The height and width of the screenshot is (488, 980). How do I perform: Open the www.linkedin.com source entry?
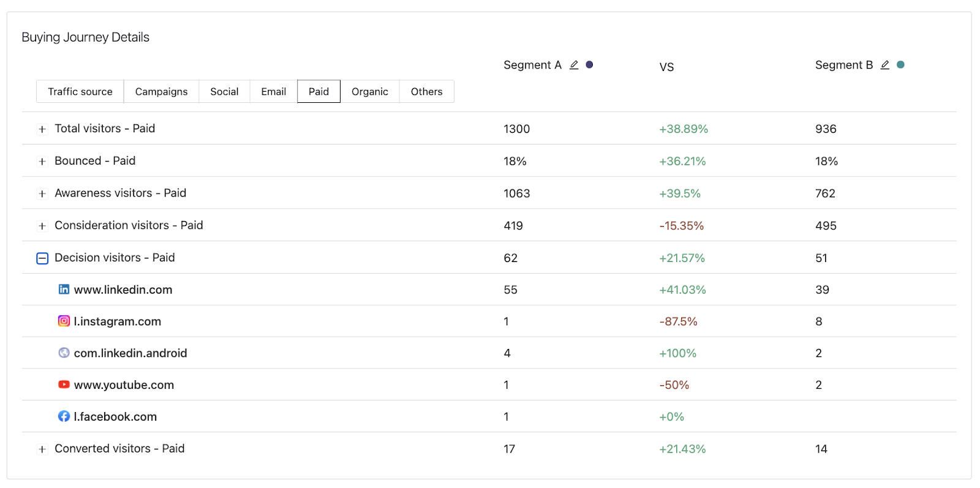pos(123,289)
